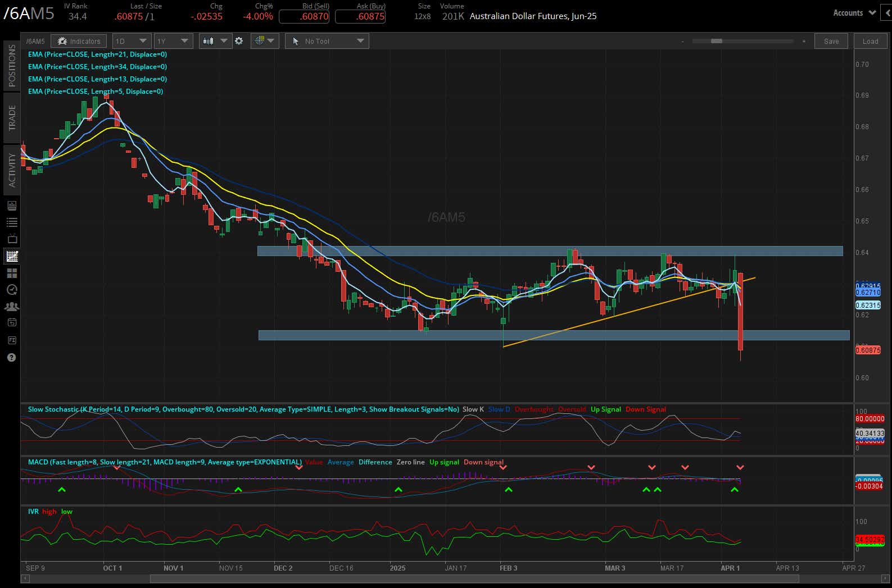This screenshot has height=588, width=892.
Task: Open the news panel icon in sidebar
Action: (12, 206)
